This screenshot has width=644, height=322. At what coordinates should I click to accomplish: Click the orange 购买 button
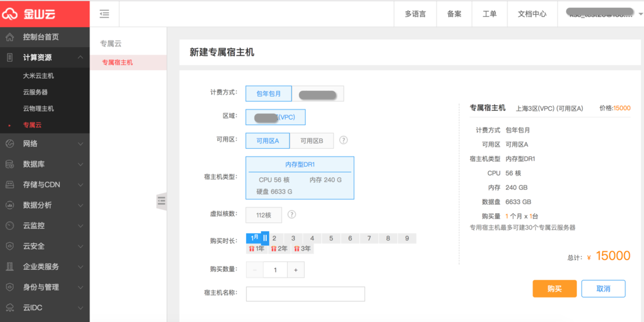coord(554,289)
